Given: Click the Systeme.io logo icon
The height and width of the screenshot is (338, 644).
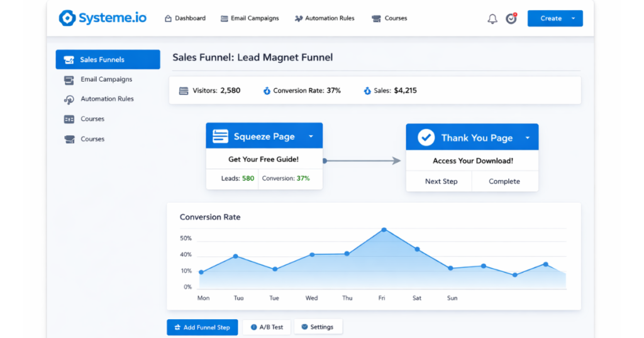Looking at the screenshot, I should (67, 18).
